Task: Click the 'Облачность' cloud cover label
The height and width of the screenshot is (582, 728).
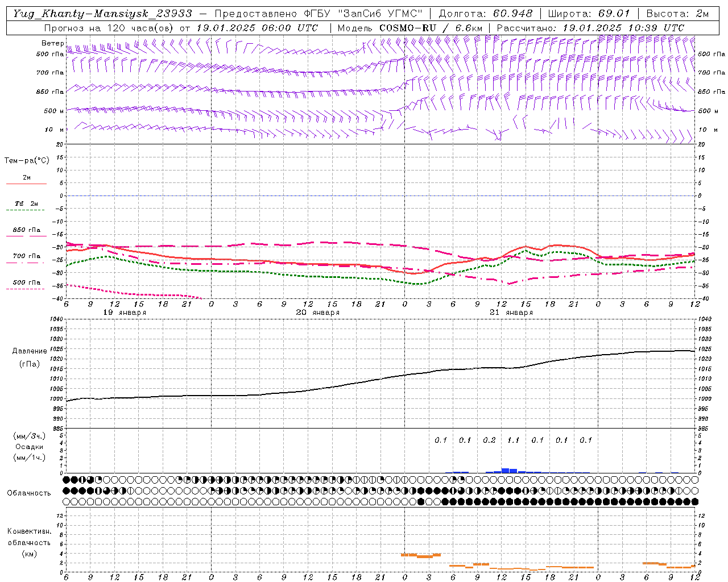Action: (x=29, y=493)
